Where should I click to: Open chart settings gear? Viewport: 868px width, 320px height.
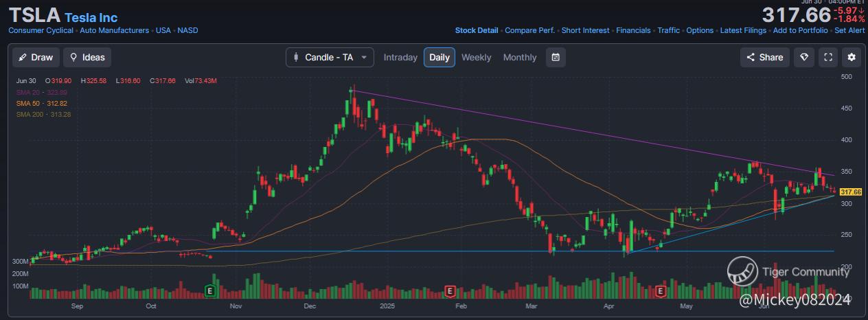(852, 58)
